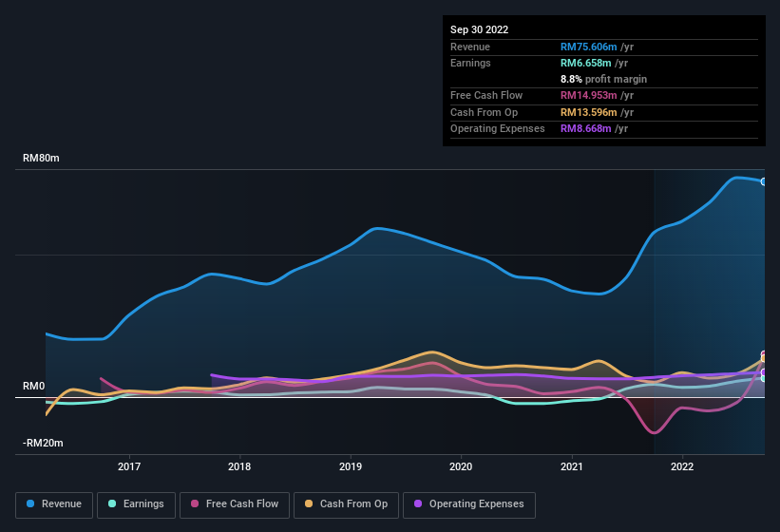
Task: Toggle the Revenue series in the legend
Action: coord(55,503)
